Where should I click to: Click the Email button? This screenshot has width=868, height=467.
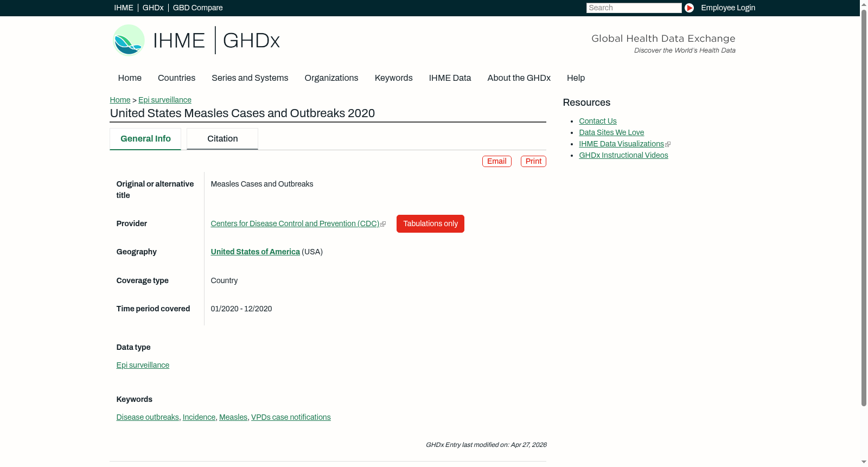[x=497, y=161]
